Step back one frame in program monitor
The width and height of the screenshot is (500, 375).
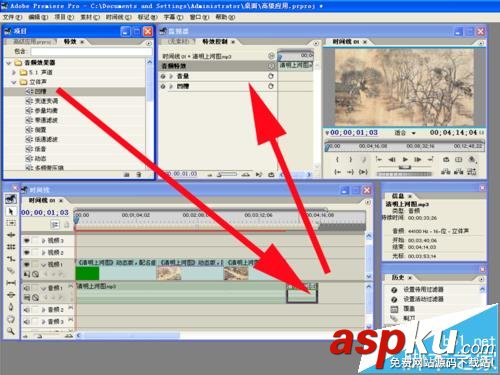tap(392, 160)
